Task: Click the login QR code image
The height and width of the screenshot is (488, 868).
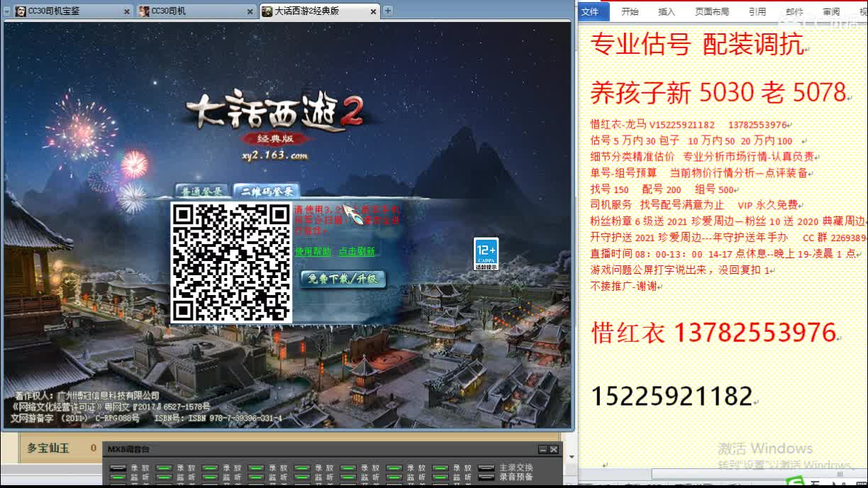Action: 231,262
